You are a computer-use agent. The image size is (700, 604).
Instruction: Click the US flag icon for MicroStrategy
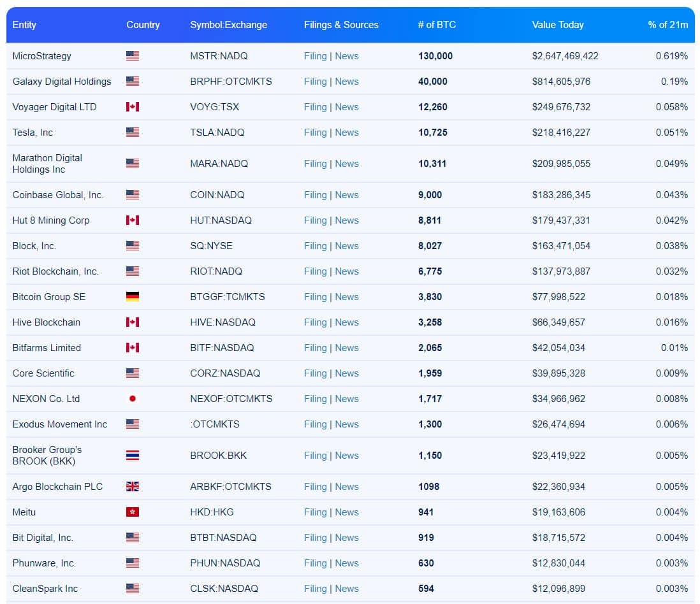click(133, 56)
